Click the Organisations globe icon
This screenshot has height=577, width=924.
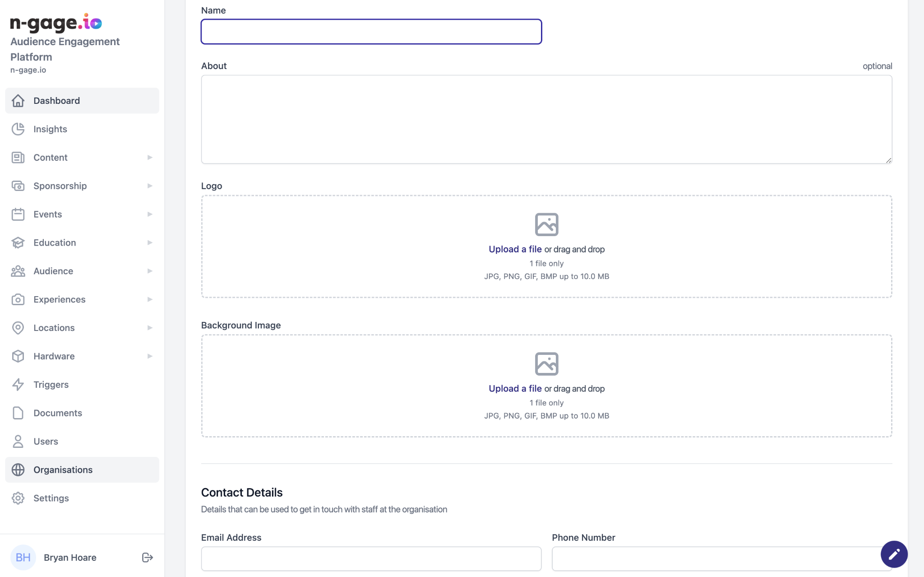tap(18, 470)
